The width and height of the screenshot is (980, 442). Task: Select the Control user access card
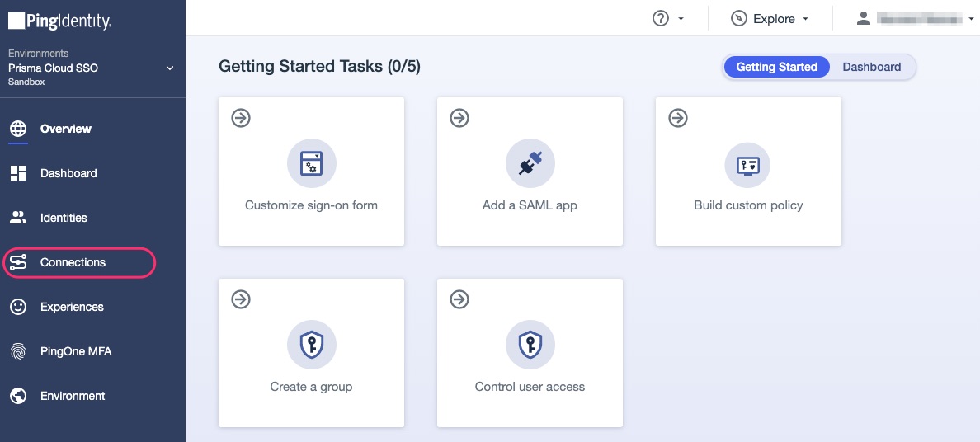click(x=530, y=353)
